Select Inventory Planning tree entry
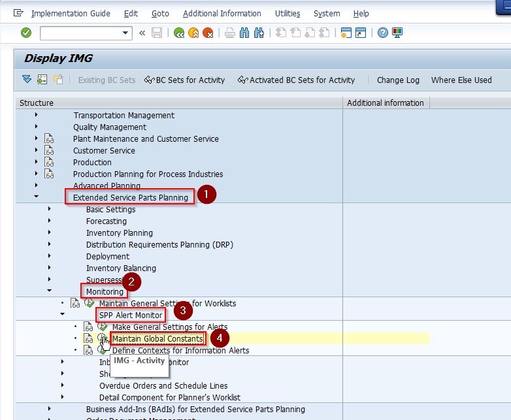Image resolution: width=511 pixels, height=420 pixels. point(120,233)
